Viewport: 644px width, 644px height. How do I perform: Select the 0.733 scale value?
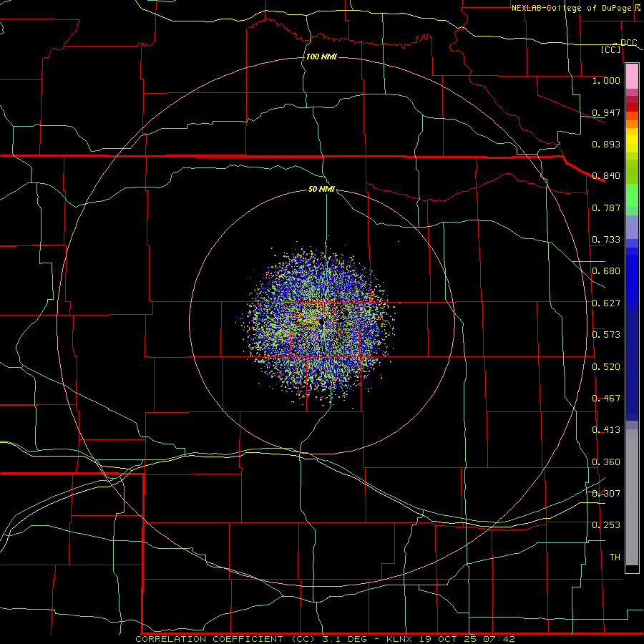coord(606,240)
